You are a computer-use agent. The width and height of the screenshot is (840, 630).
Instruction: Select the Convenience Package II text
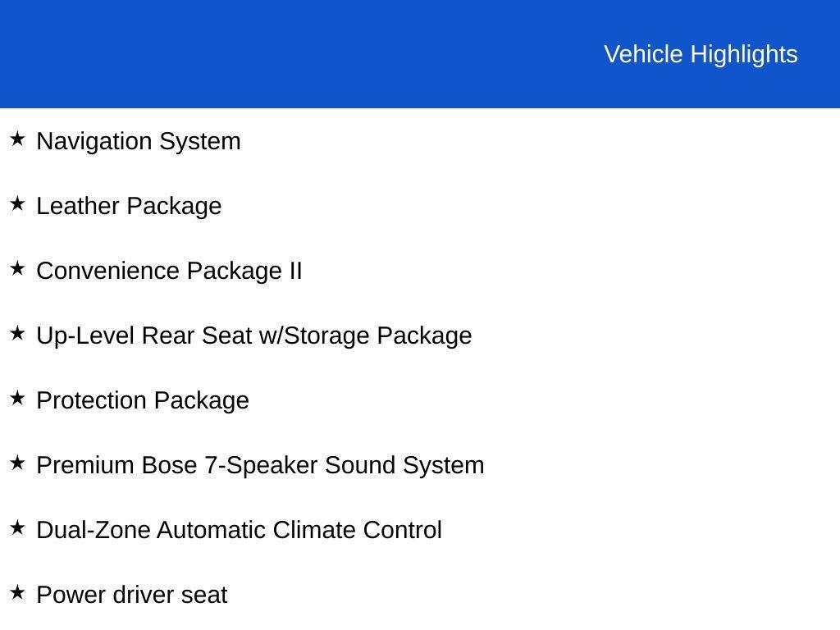[x=169, y=271]
